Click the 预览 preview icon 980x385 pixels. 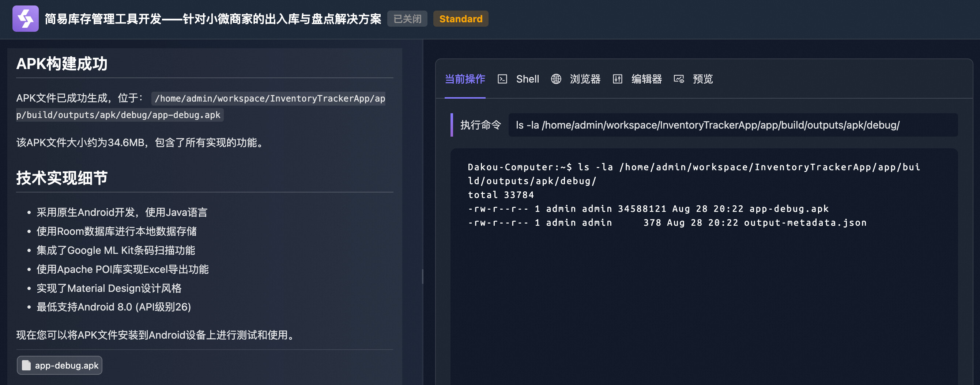coord(678,79)
